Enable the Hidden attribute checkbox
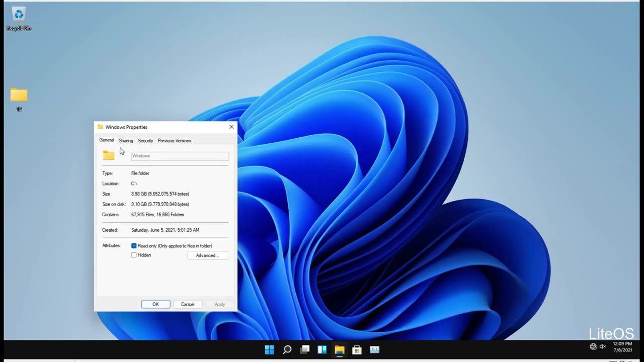This screenshot has width=644, height=362. click(134, 255)
